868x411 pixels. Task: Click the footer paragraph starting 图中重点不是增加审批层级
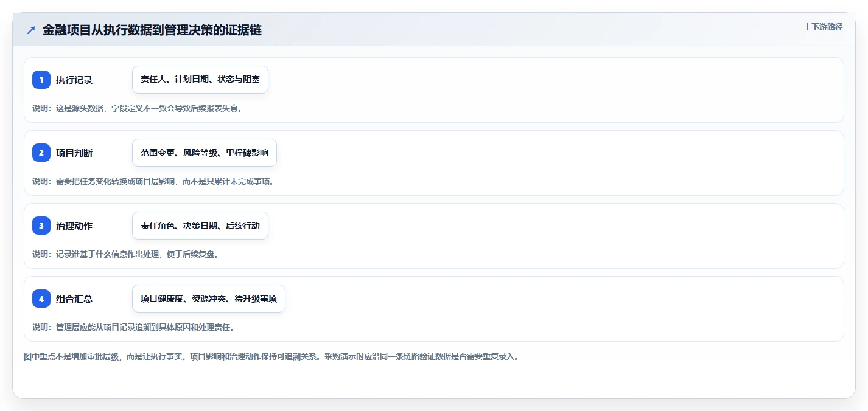[x=271, y=356]
